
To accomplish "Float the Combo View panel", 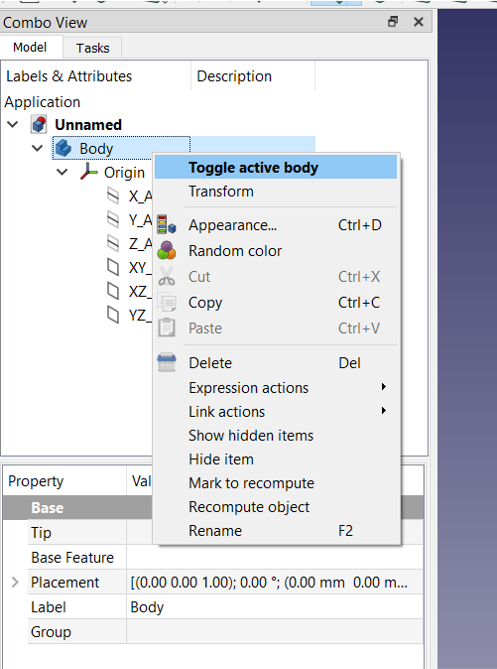I will (393, 21).
